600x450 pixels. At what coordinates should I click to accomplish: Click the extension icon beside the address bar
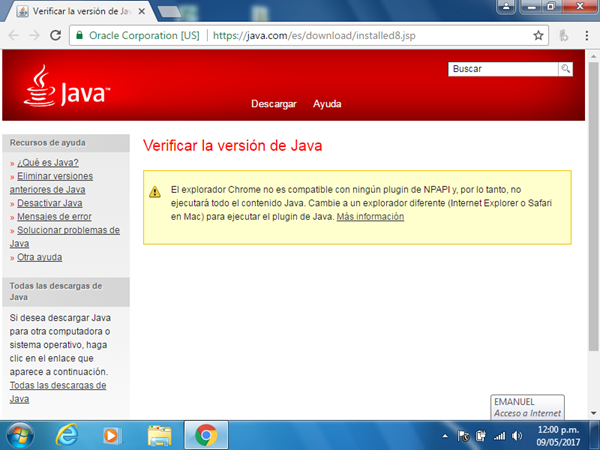pos(564,36)
